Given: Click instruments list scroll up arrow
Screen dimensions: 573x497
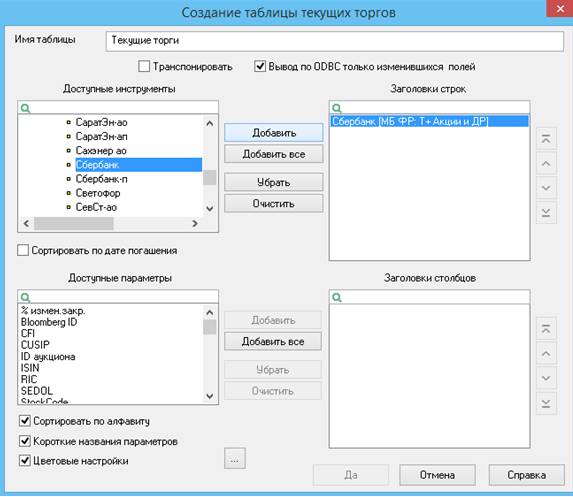Looking at the screenshot, I should (210, 123).
